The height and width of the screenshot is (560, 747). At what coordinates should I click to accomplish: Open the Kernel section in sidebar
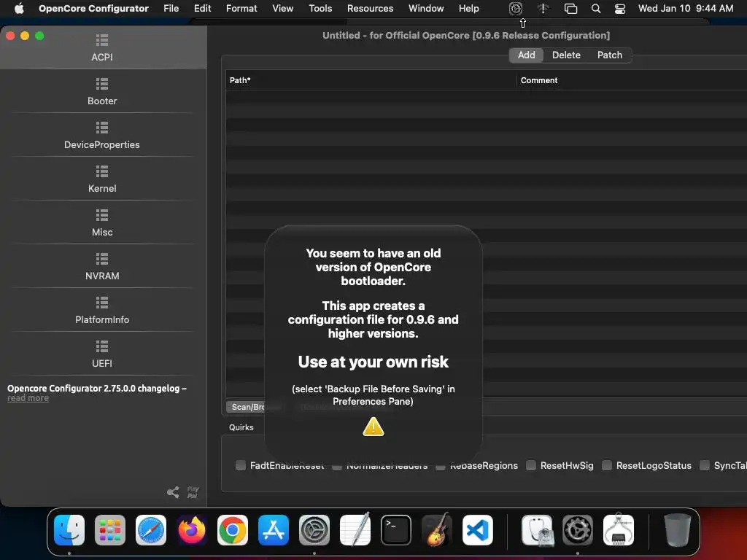click(102, 179)
